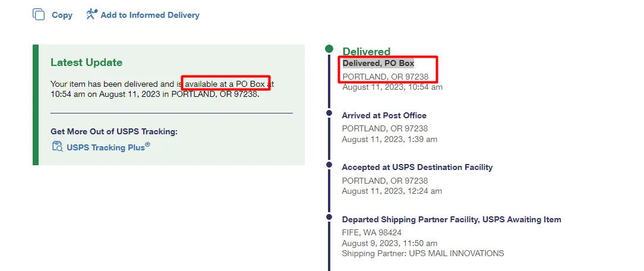
Task: Click the Copy icon
Action: [39, 14]
